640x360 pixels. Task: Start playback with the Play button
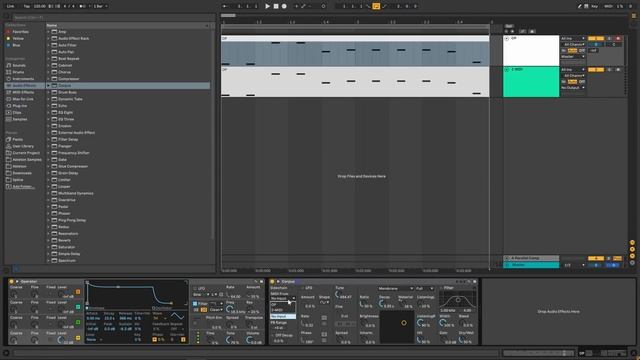267,6
